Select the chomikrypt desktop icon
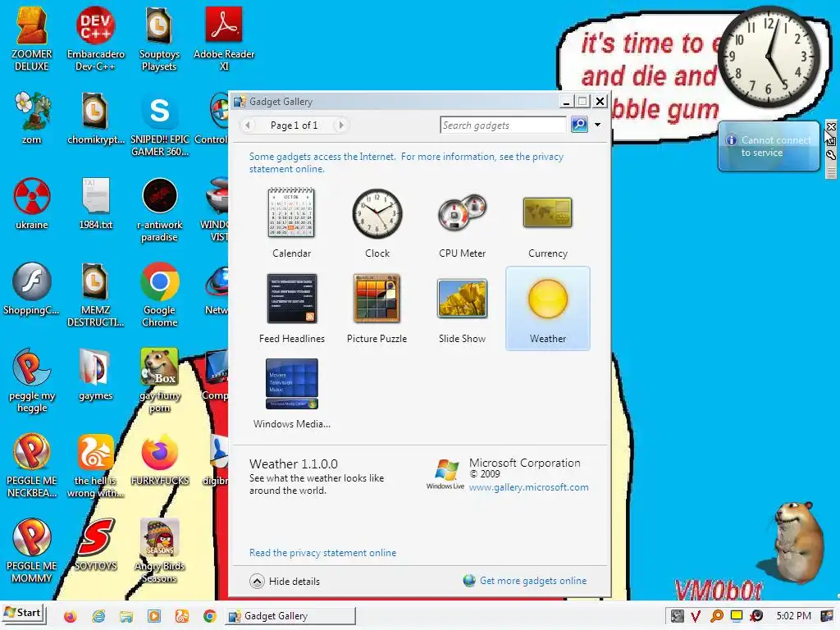This screenshot has width=840, height=630. [95, 118]
